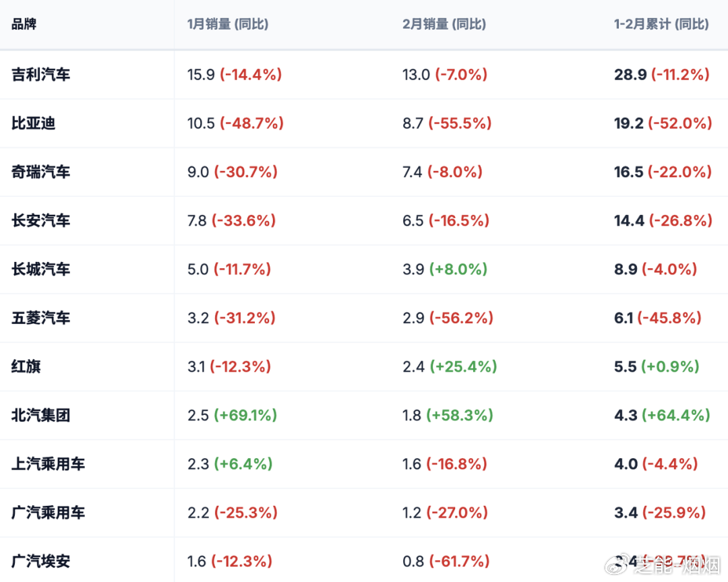Click 红旗 February value 2.4 (+25.4%)
Viewport: 728px width, 582px height.
(450, 366)
